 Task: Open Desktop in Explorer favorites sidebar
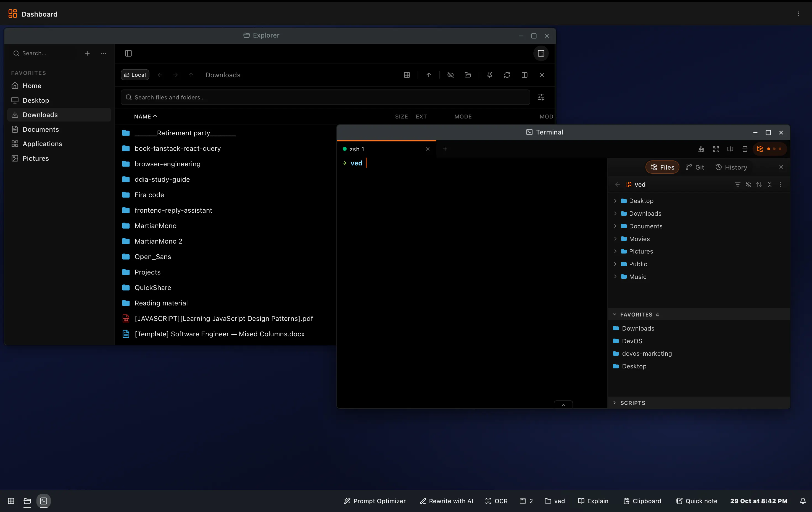(59, 101)
